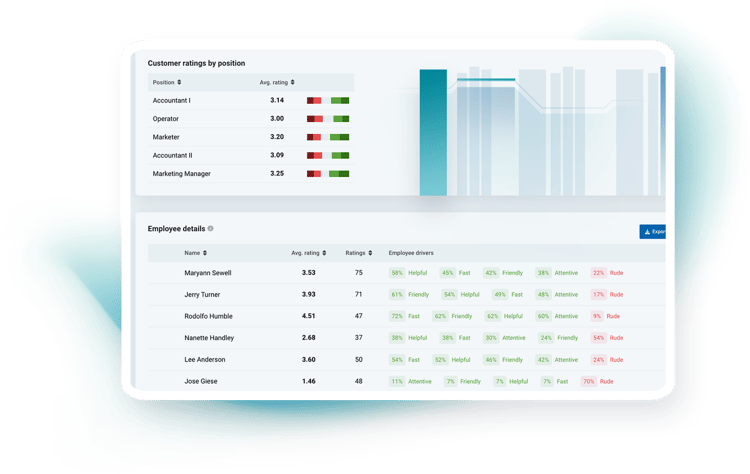Image resolution: width=750 pixels, height=474 pixels.
Task: Click the rating bar for Accountant I
Action: click(x=328, y=100)
